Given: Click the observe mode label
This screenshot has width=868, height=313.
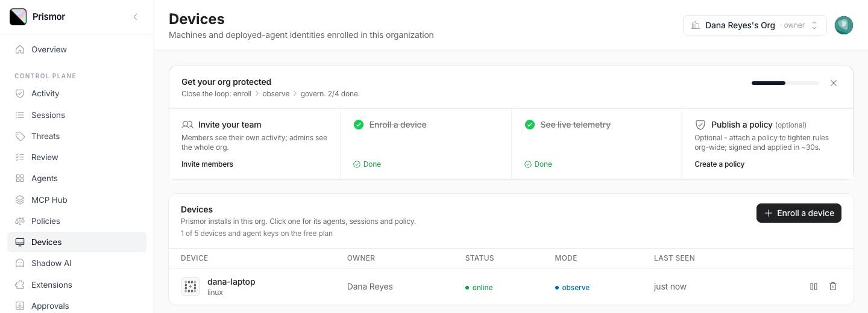Looking at the screenshot, I should [572, 288].
